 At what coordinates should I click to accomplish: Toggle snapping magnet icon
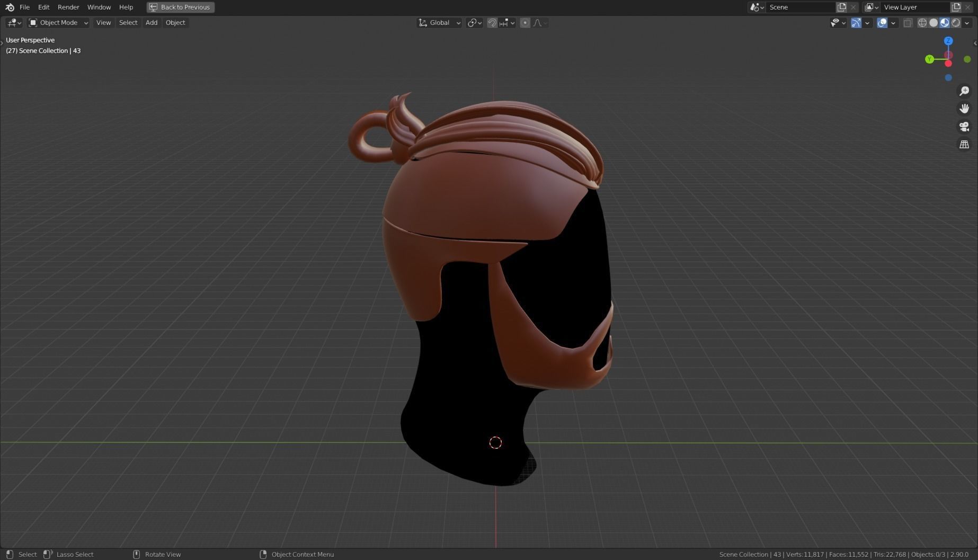click(492, 23)
